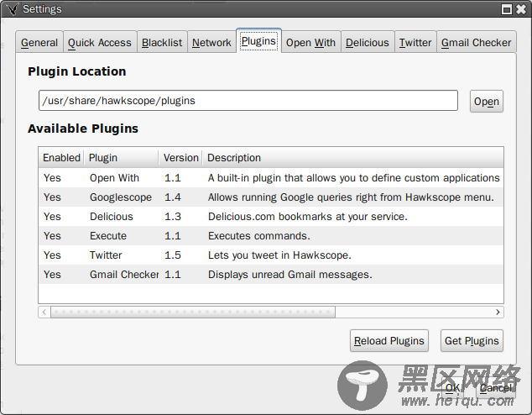
Task: Switch to the Delicious tab
Action: coord(368,43)
